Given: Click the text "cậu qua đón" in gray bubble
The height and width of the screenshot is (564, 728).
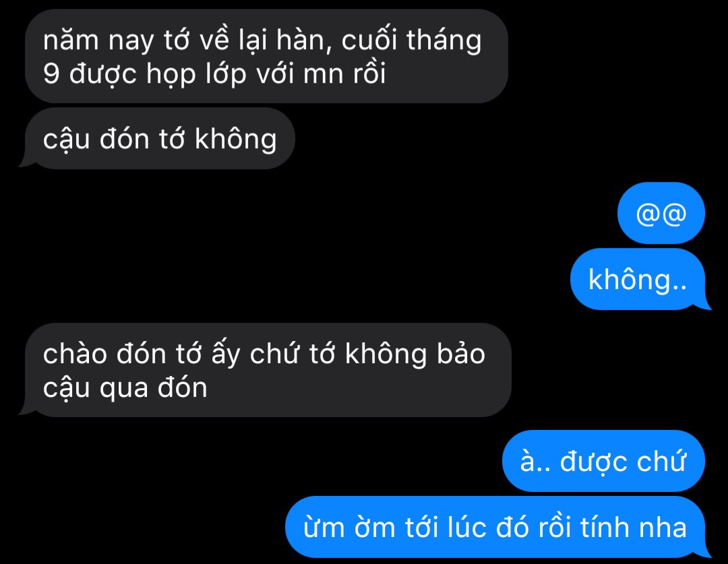Looking at the screenshot, I should [x=125, y=389].
